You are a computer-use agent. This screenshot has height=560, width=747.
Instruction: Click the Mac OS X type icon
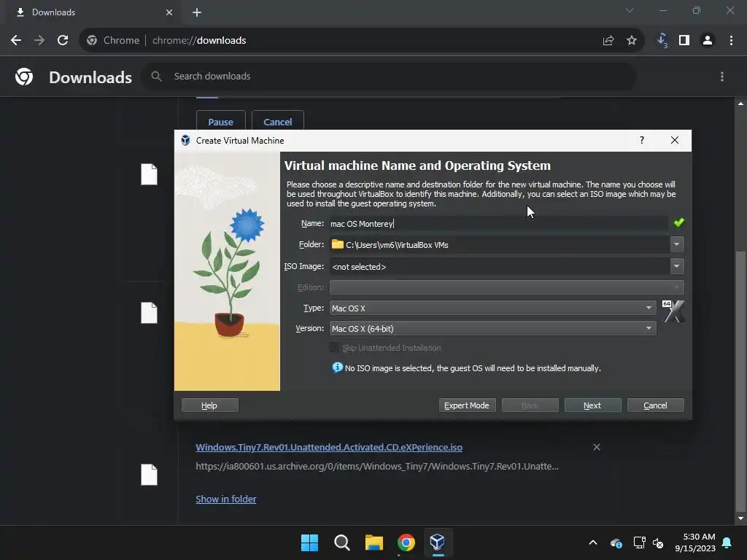[x=673, y=311]
